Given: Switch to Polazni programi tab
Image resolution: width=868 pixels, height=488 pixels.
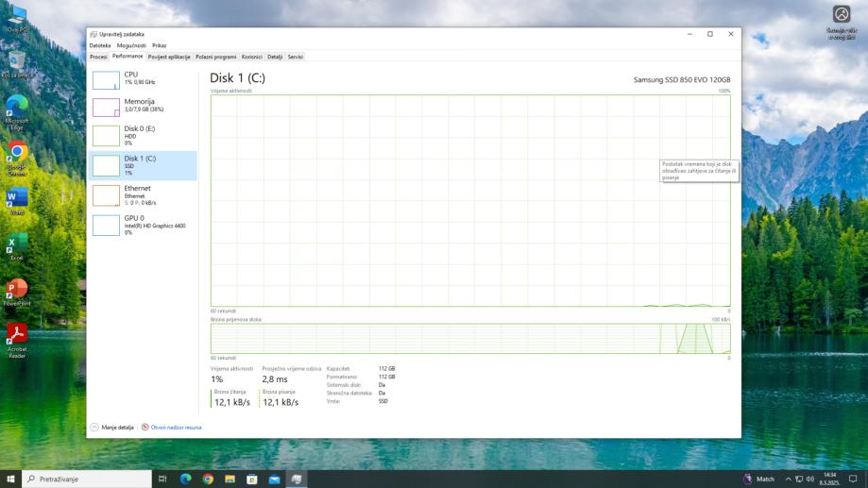Looking at the screenshot, I should pos(216,57).
